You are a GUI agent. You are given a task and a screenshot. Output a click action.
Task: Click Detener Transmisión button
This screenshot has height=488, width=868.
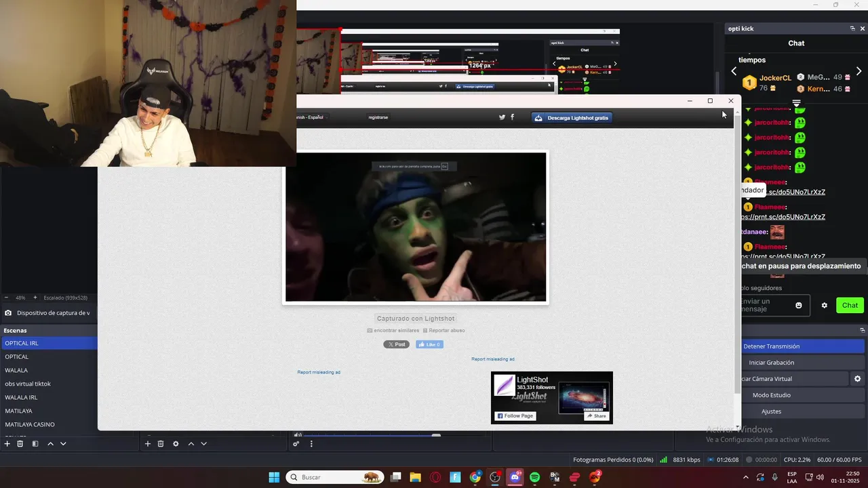point(802,346)
